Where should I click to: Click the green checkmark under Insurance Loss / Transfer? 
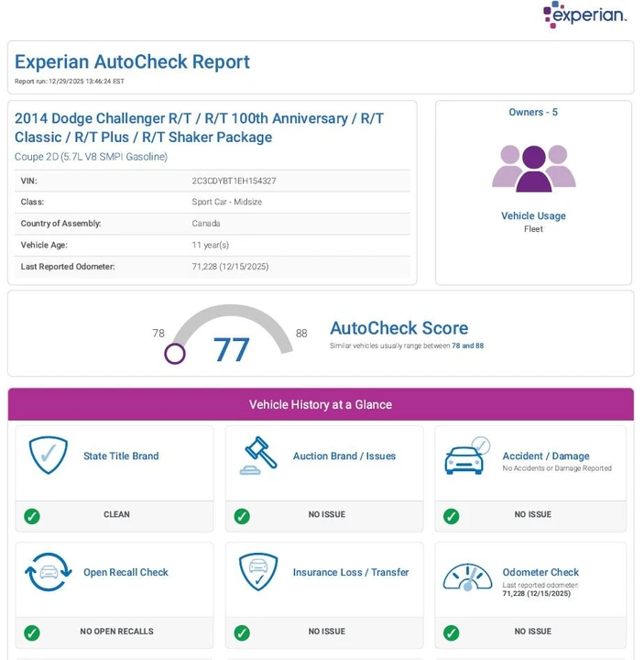(242, 632)
